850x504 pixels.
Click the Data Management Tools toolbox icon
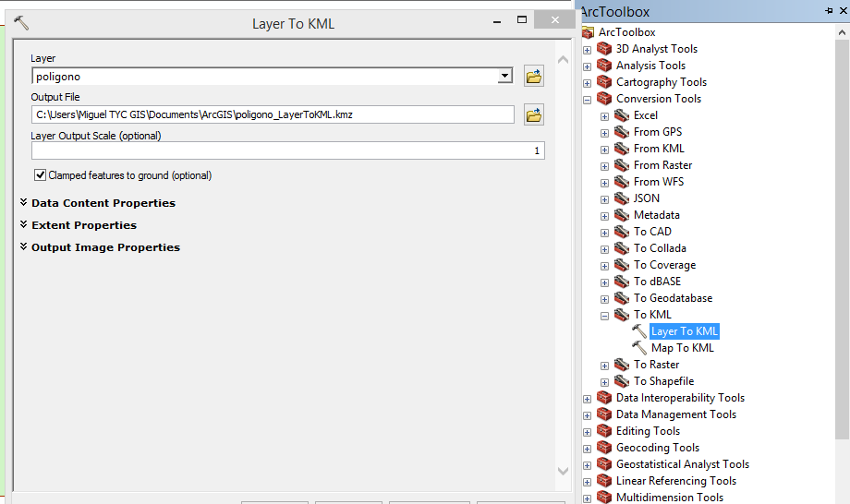point(604,414)
